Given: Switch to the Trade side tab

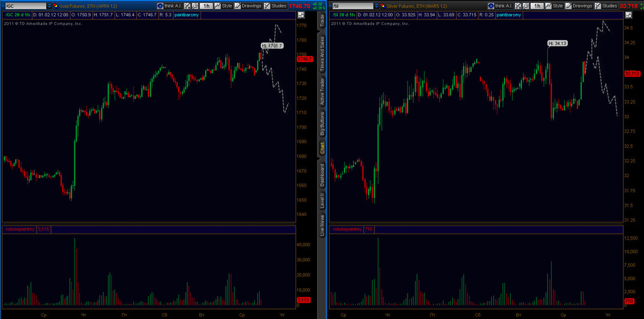Looking at the screenshot, I should (323, 20).
